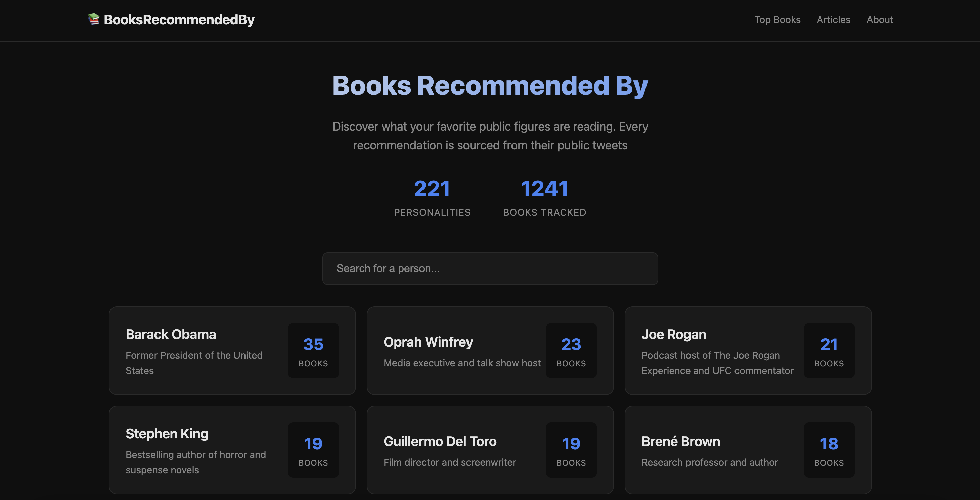This screenshot has height=500, width=980.
Task: Open the About page
Action: [x=880, y=20]
